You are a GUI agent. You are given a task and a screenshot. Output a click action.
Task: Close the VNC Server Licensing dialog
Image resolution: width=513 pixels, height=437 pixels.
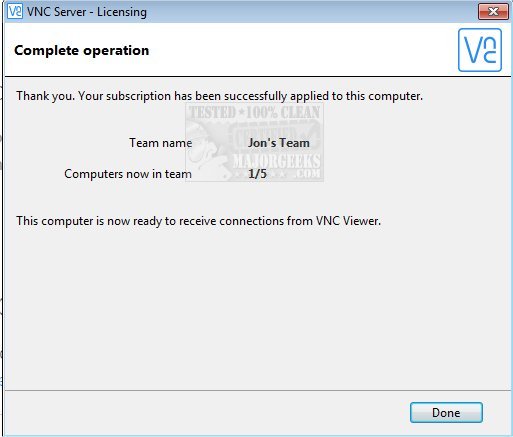click(x=493, y=12)
